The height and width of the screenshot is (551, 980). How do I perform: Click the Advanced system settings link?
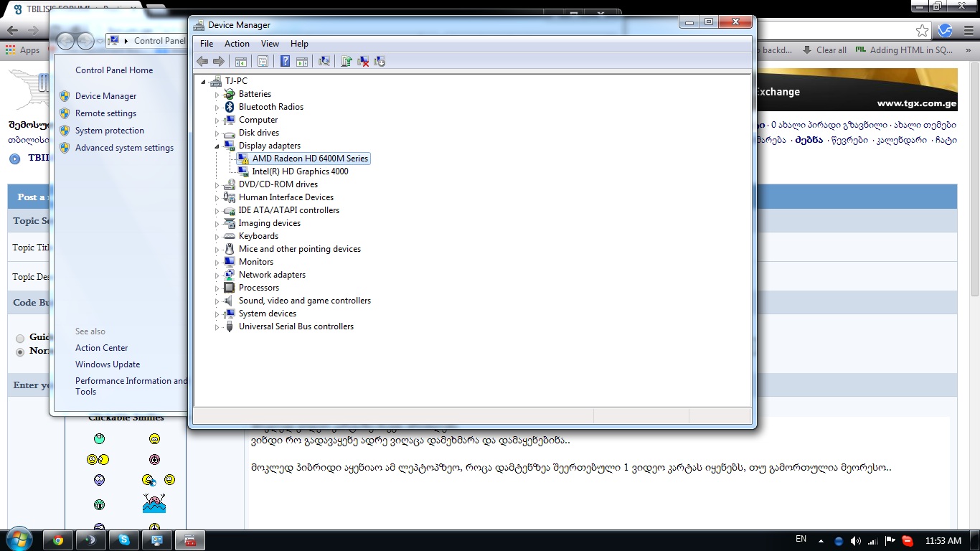coord(124,148)
